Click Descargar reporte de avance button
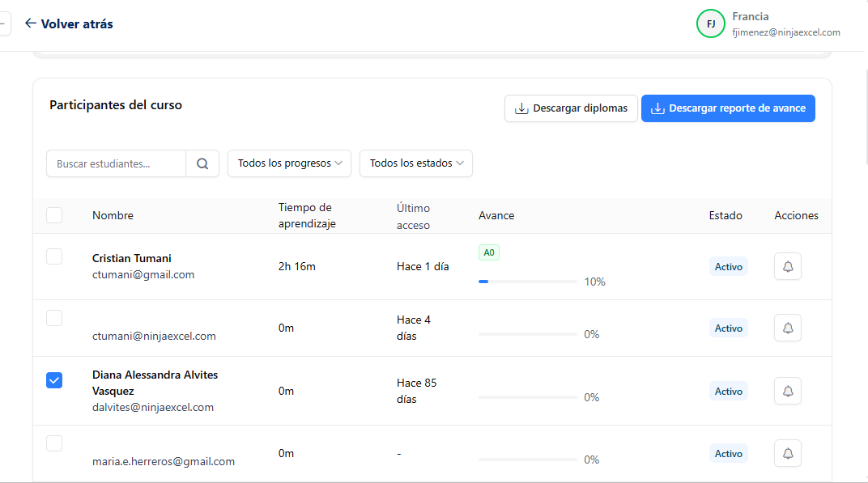This screenshot has height=483, width=868. (728, 108)
